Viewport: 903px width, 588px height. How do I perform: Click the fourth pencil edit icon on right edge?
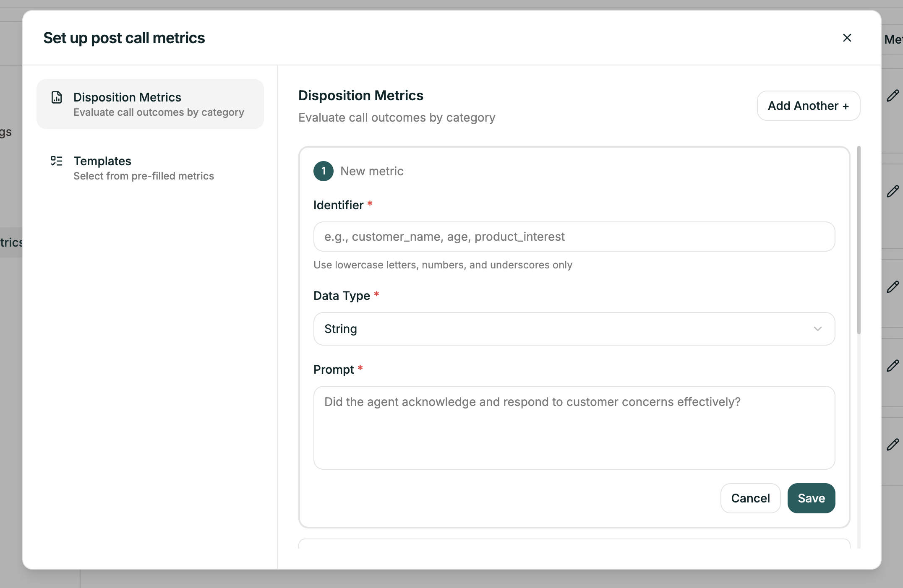pyautogui.click(x=894, y=366)
